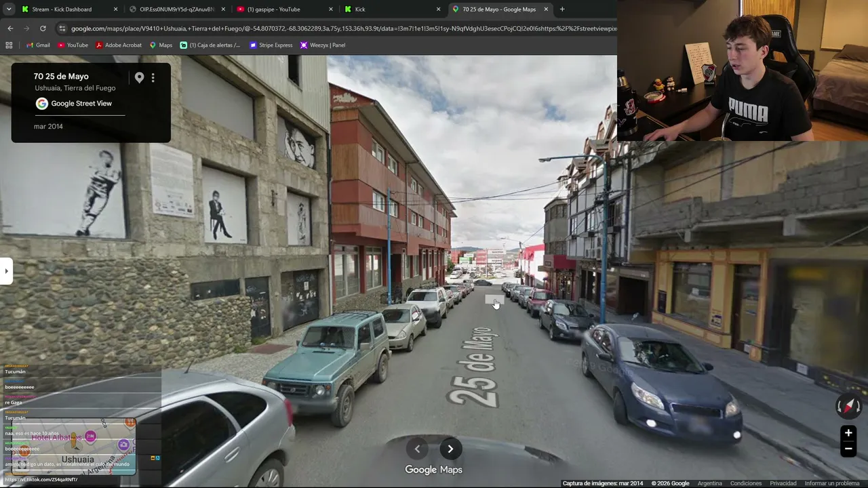Open the Privacidad link
Screen dimensions: 868x488
tap(783, 483)
